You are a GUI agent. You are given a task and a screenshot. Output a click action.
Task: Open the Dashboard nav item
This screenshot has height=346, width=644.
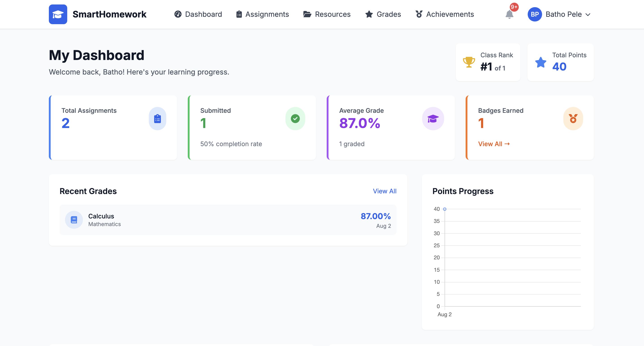(198, 14)
